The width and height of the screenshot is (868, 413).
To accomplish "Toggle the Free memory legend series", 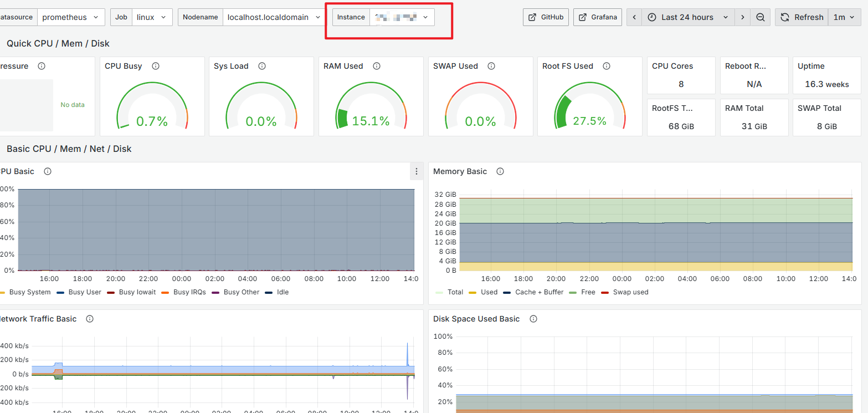I will [x=588, y=292].
